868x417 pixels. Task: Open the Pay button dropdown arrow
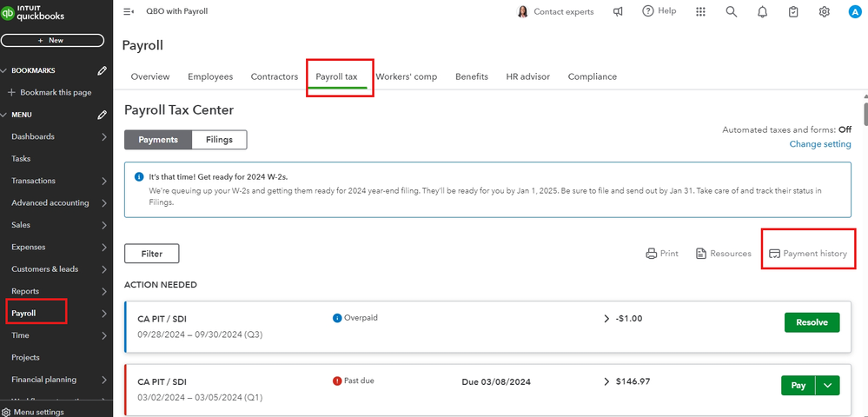point(827,385)
